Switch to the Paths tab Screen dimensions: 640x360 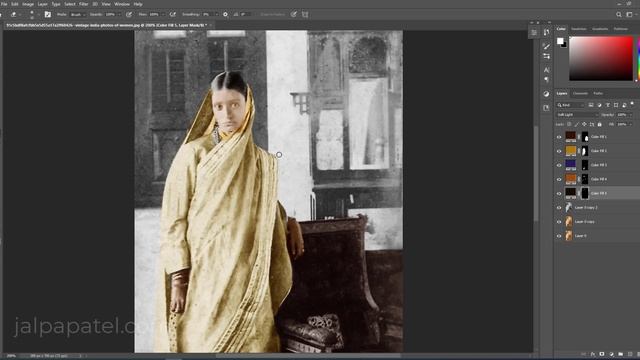point(598,93)
